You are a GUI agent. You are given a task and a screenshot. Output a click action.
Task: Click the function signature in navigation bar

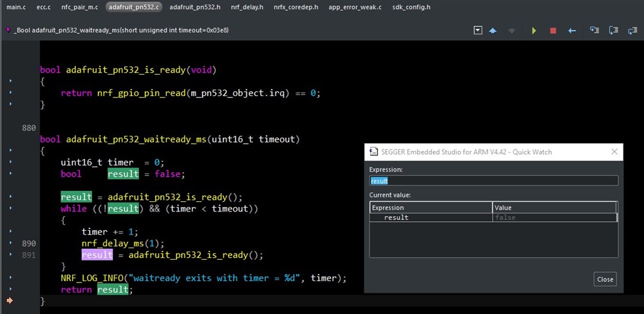pos(121,30)
